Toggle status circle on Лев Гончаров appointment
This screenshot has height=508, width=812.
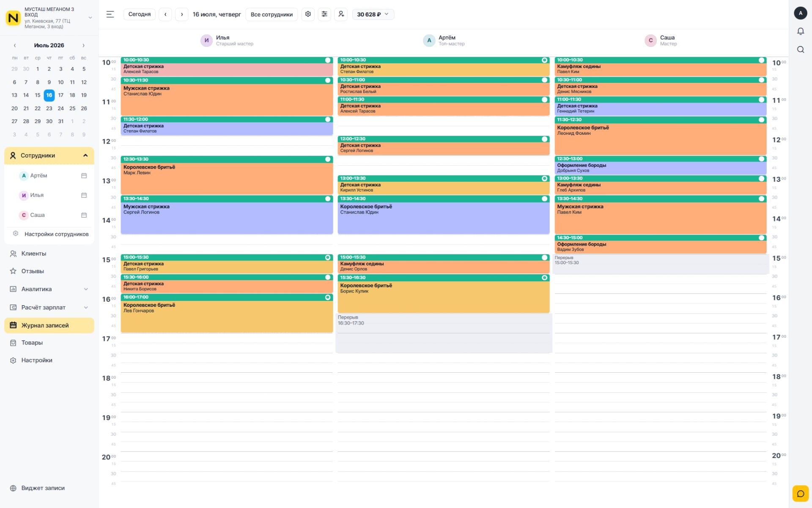(x=328, y=298)
